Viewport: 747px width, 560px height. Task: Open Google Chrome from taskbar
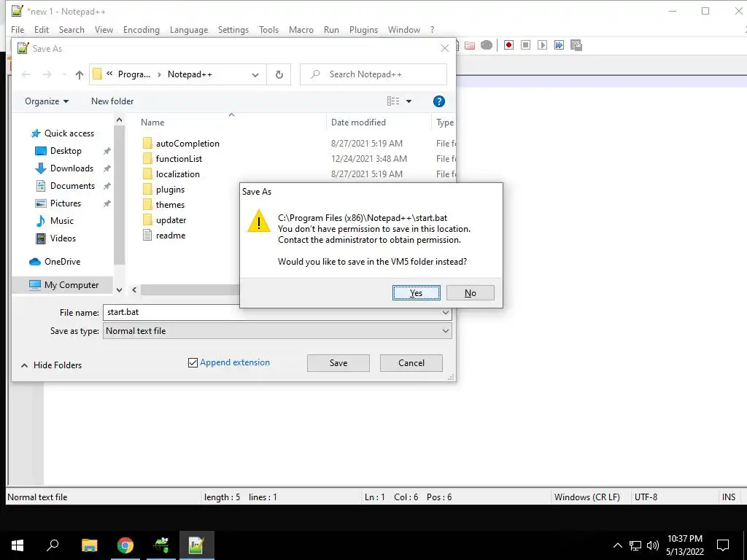pyautogui.click(x=125, y=545)
